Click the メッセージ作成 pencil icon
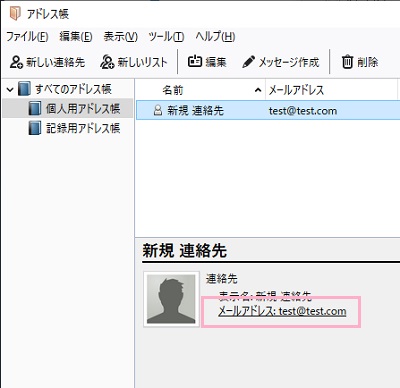Viewport: 400px width, 388px height. click(x=248, y=62)
